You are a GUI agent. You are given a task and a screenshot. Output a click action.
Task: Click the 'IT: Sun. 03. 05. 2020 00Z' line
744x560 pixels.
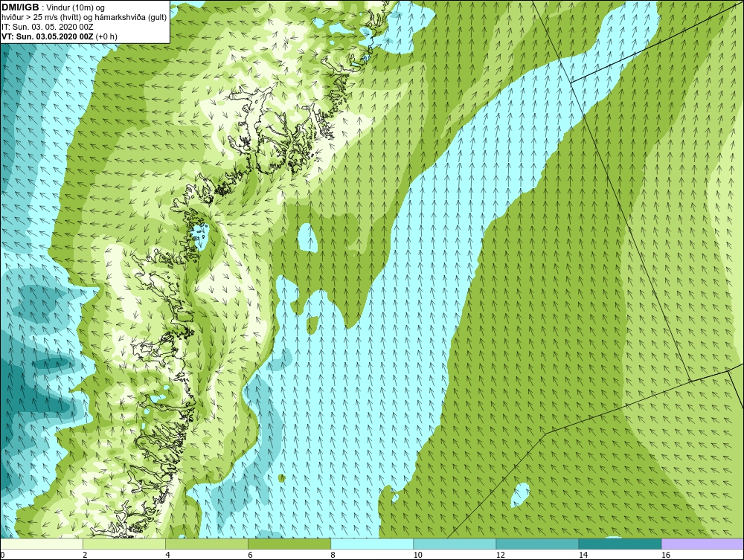click(46, 27)
